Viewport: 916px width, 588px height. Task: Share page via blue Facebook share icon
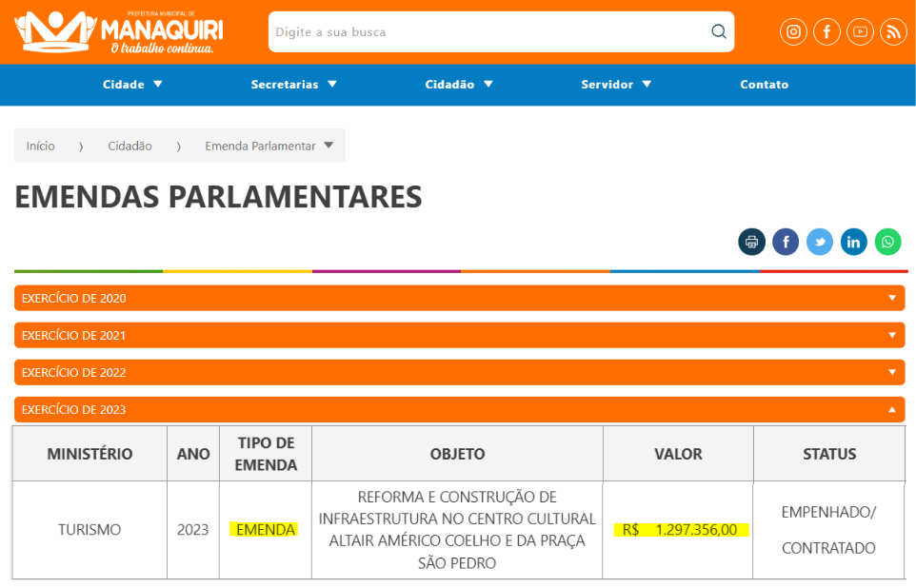coord(786,242)
